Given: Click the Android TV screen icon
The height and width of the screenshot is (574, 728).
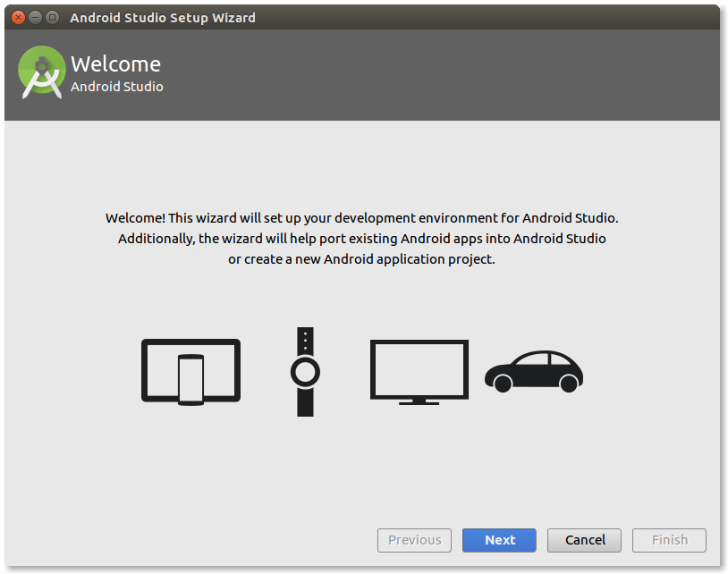Looking at the screenshot, I should click(419, 372).
